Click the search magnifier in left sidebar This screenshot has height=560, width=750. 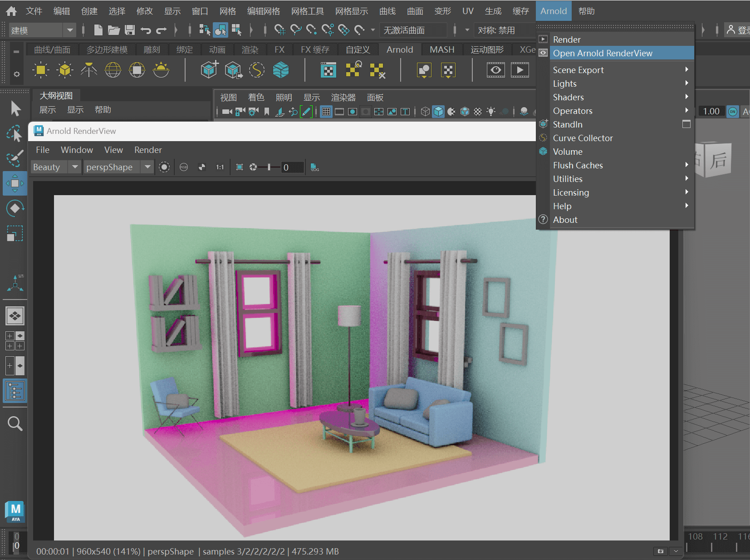15,423
